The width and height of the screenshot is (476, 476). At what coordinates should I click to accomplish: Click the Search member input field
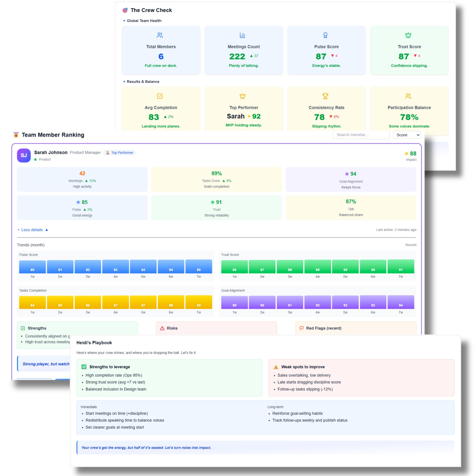pyautogui.click(x=361, y=135)
